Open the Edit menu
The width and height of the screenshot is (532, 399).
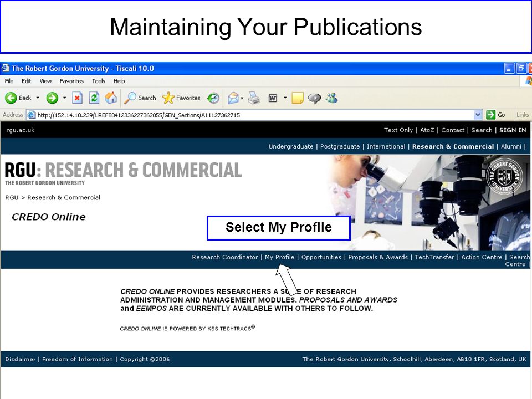[x=27, y=81]
